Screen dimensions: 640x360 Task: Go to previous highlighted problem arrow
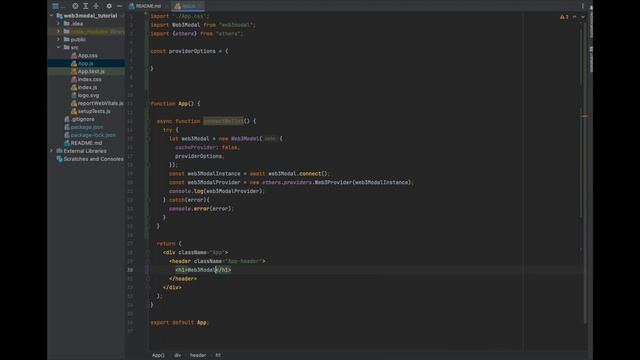(x=575, y=17)
